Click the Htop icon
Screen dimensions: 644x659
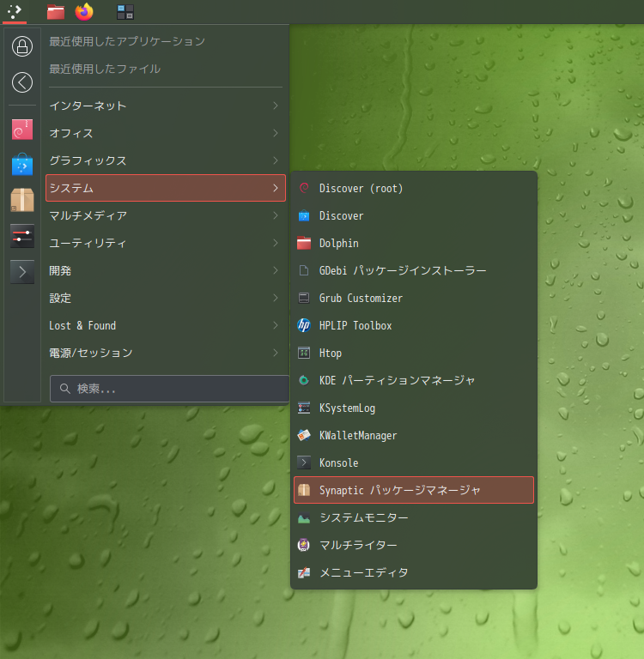click(x=304, y=353)
